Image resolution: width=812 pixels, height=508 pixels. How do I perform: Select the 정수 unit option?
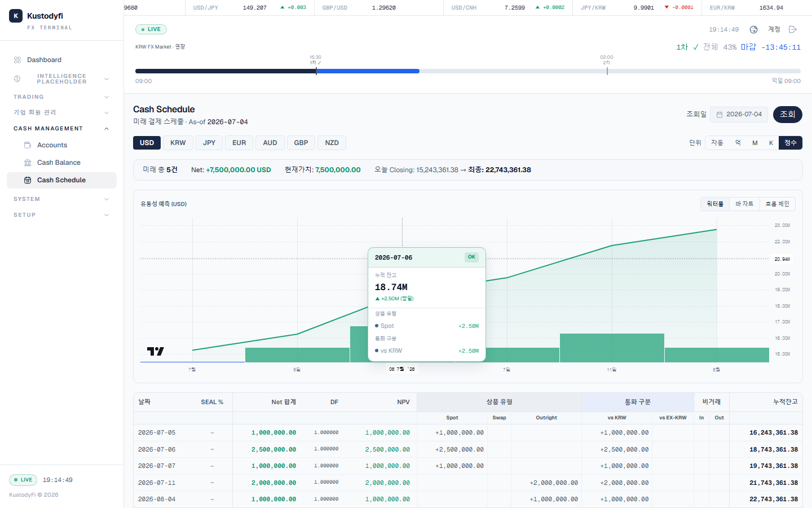point(791,143)
